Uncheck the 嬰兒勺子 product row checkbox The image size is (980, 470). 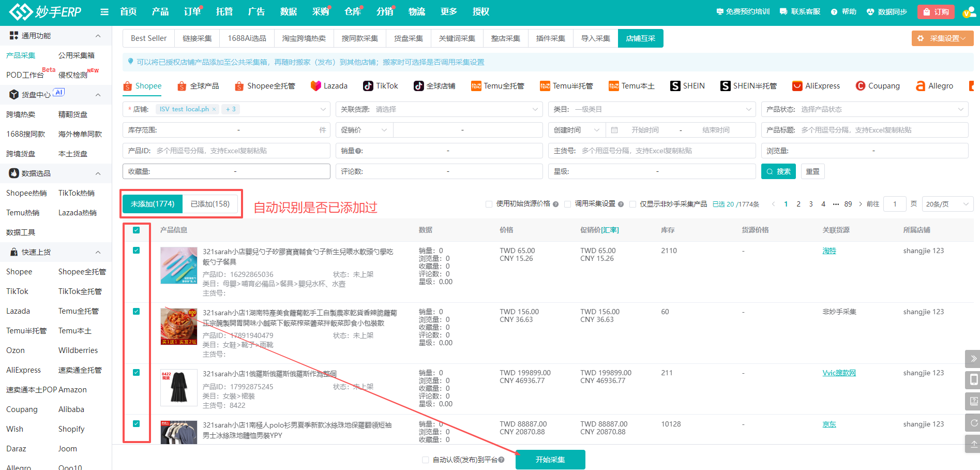click(x=137, y=251)
